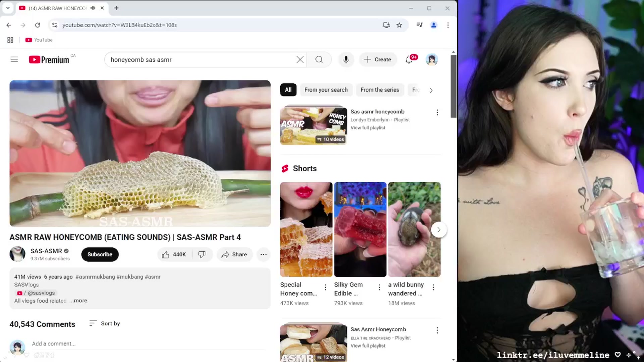Viewport: 644px width, 362px height.
Task: Reload the current page
Action: pos(38,25)
